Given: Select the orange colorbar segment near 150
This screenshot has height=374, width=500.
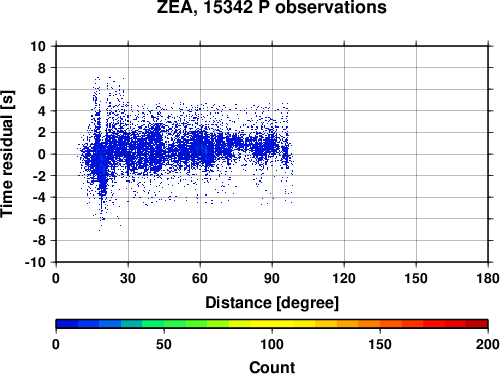Looking at the screenshot, I should (369, 324).
